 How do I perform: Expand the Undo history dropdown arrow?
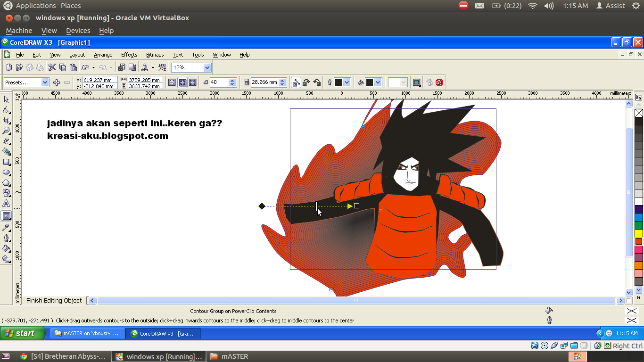[x=93, y=67]
